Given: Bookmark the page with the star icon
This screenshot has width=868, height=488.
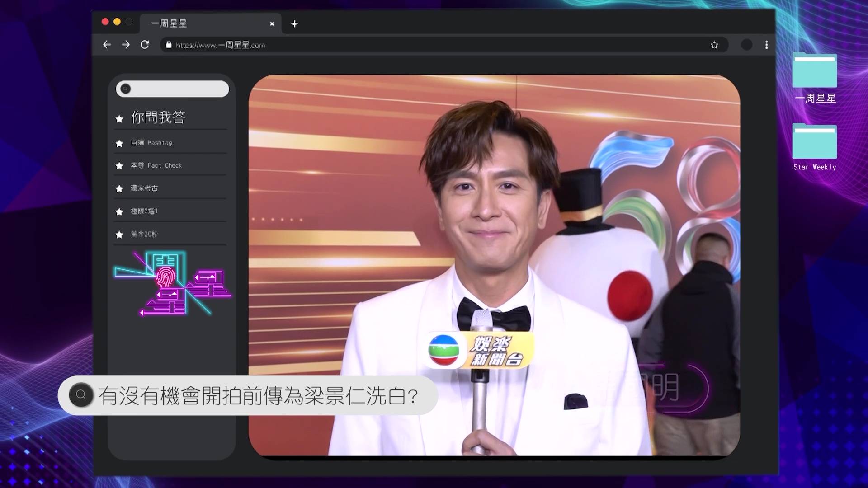Looking at the screenshot, I should (714, 45).
